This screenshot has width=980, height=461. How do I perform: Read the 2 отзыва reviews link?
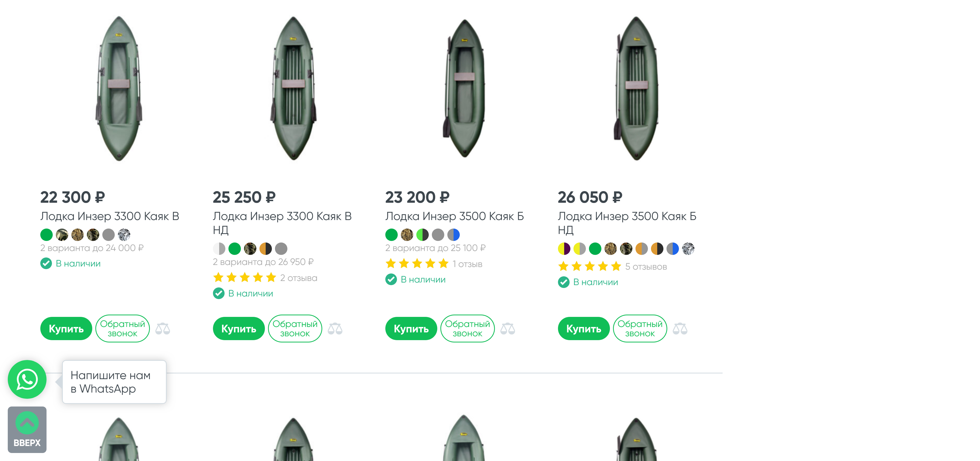299,278
